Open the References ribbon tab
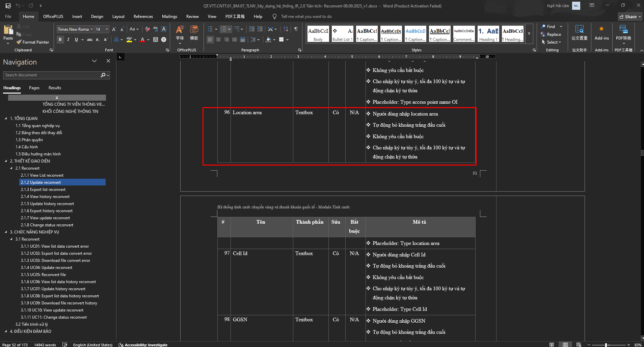The height and width of the screenshot is (347, 644). [x=143, y=17]
